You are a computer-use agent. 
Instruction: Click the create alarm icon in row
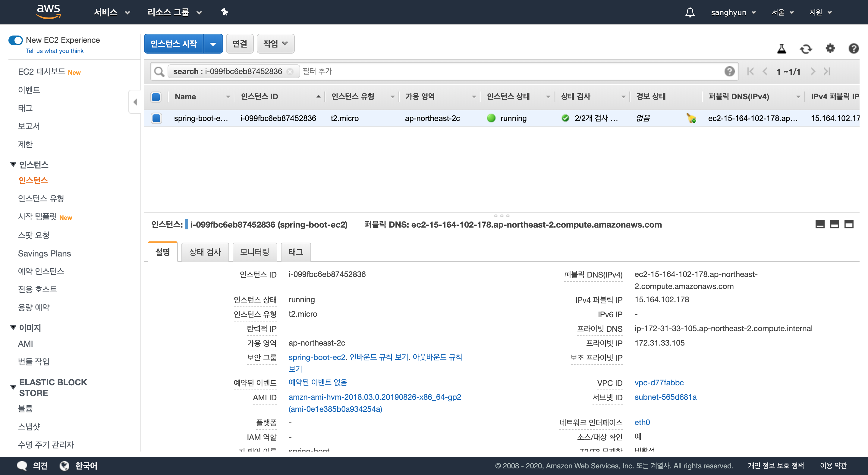(x=691, y=118)
